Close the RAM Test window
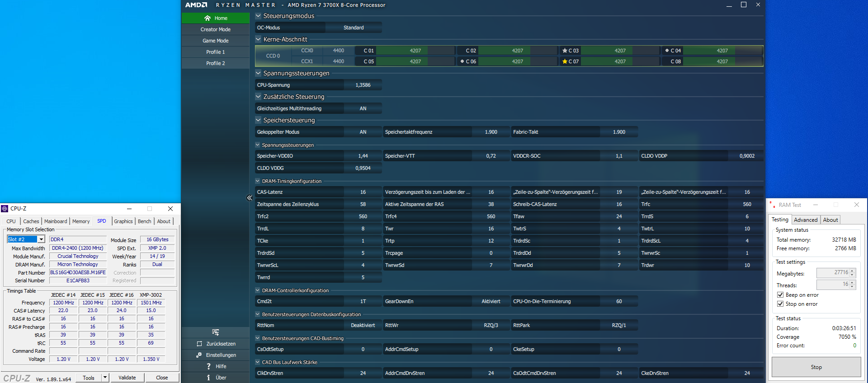This screenshot has width=868, height=383. 857,205
